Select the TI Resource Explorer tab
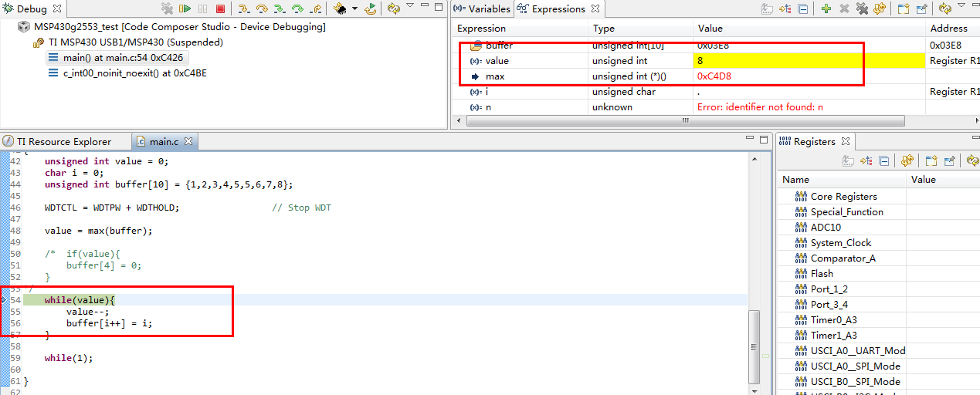This screenshot has width=980, height=395. tap(57, 141)
